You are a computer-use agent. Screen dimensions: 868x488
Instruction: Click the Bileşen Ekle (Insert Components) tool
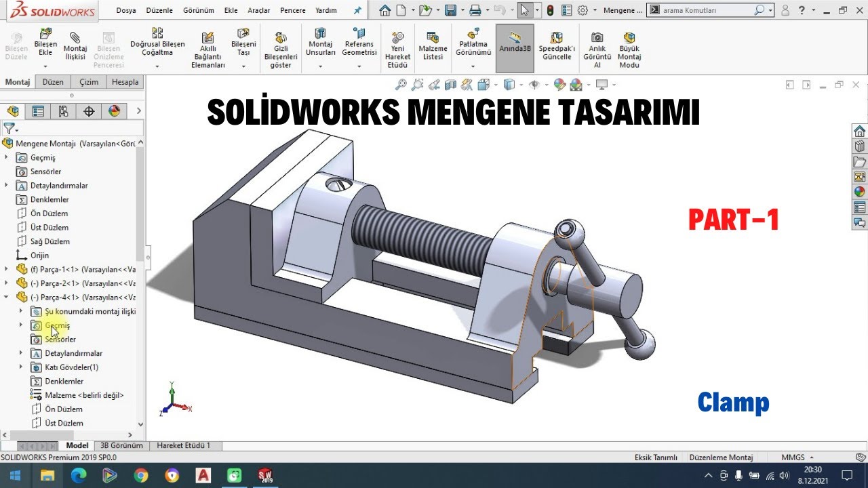tap(45, 43)
